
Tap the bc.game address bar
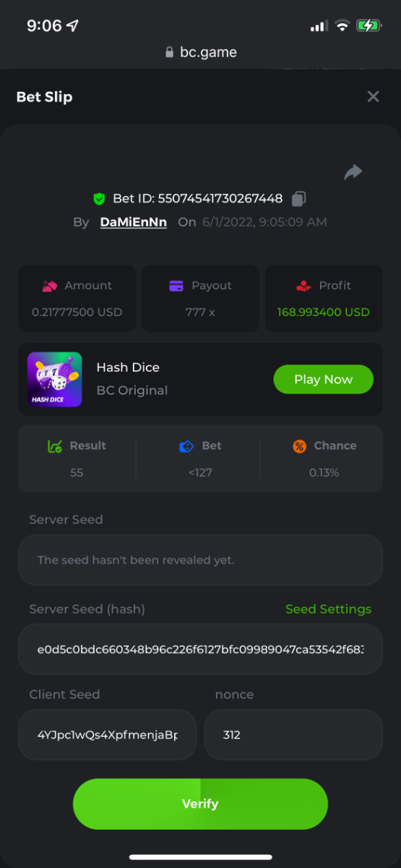coord(200,52)
